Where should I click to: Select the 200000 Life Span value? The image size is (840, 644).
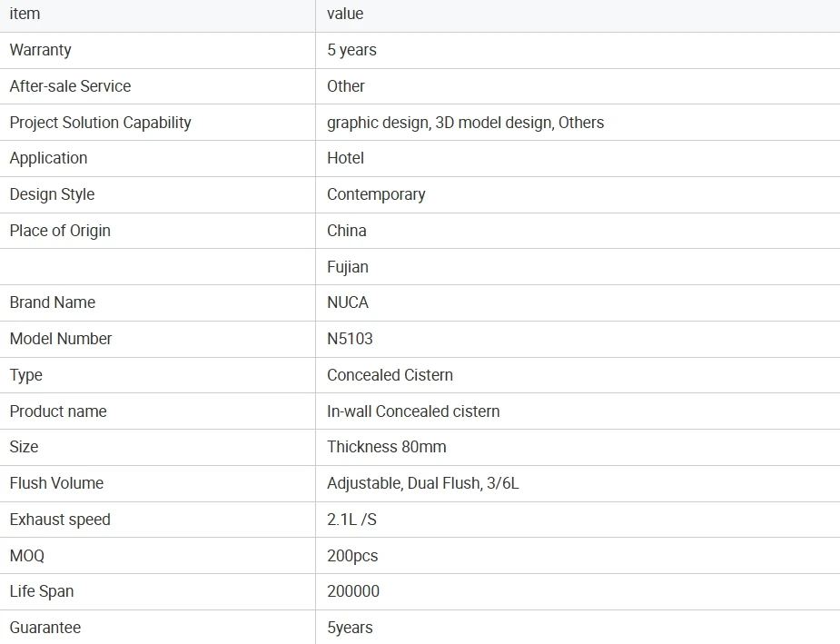point(353,591)
